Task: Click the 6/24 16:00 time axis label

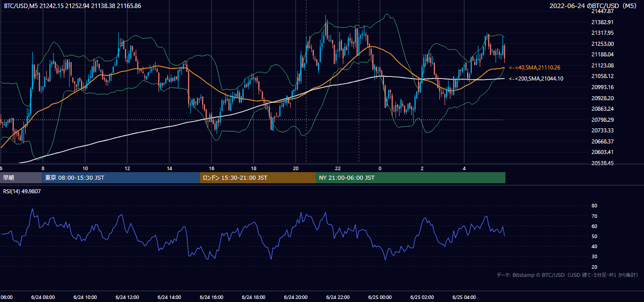Action: pyautogui.click(x=211, y=297)
